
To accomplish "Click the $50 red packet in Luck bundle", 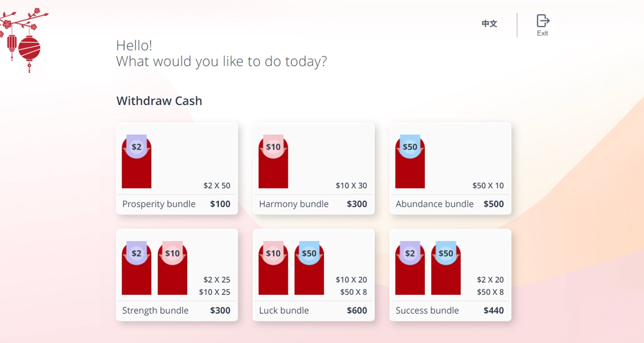I will (309, 268).
